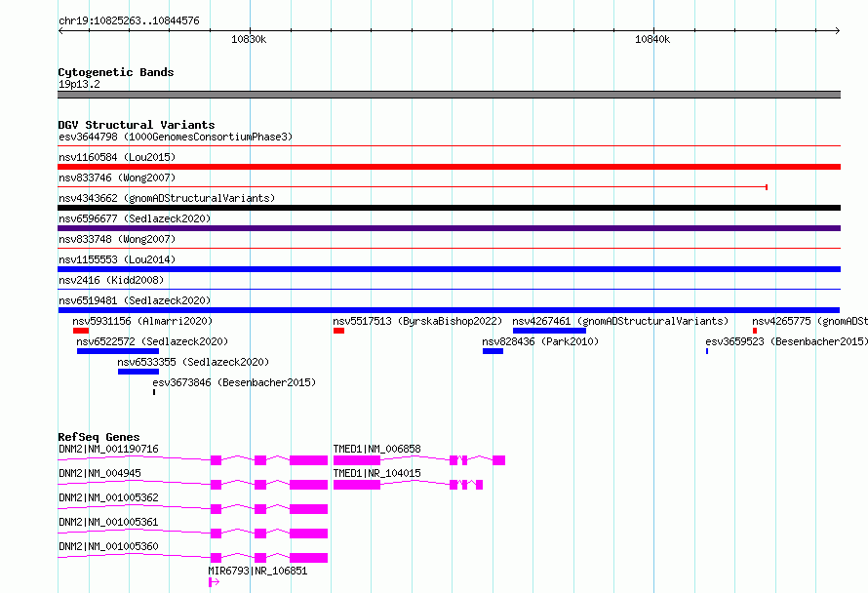Viewport: 868px width, 593px height.
Task: Click the thick red nsv1160584 variant bar
Action: (x=449, y=167)
